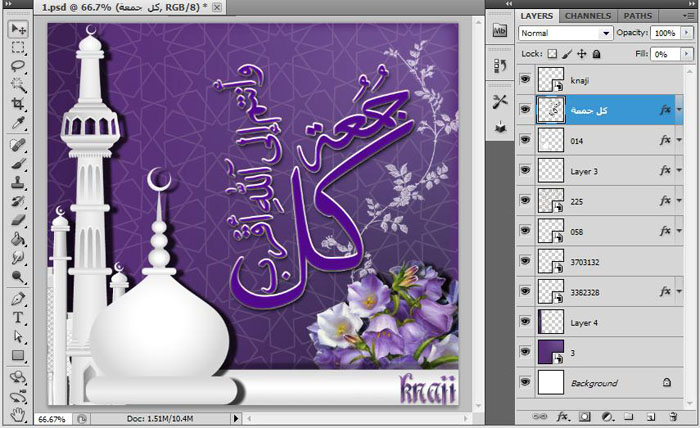Viewport: 700px width, 428px height.
Task: Pick the Eyedropper tool
Action: click(18, 122)
